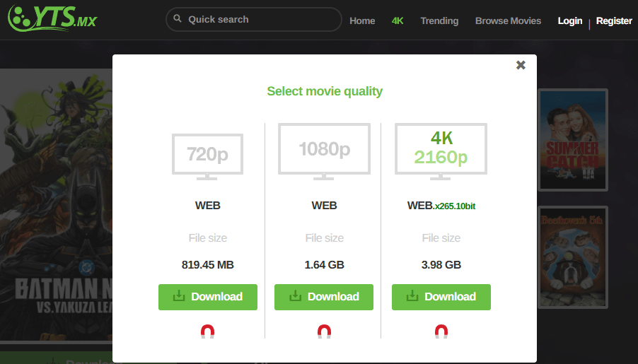Click the Login link

tap(569, 20)
